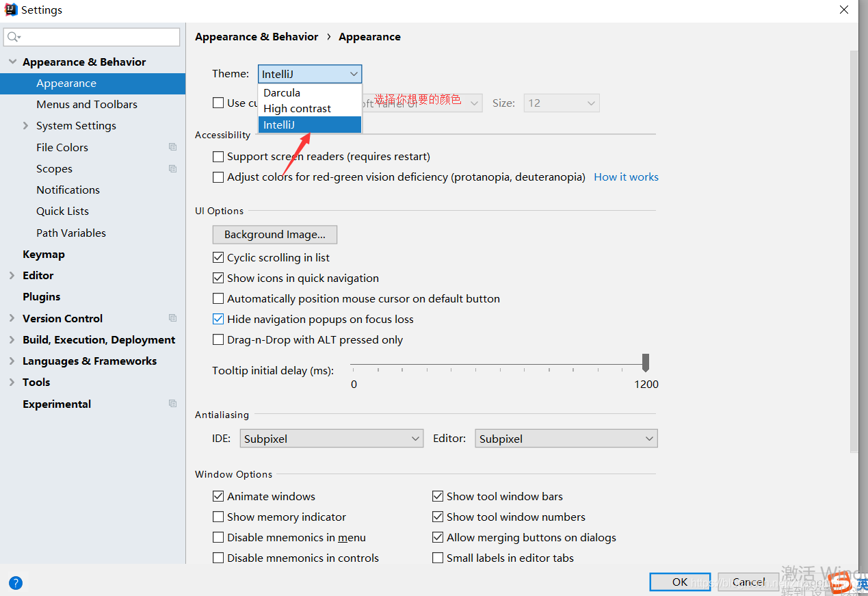Collapse the Appearance & Behavior tree node
868x596 pixels.
tap(12, 62)
